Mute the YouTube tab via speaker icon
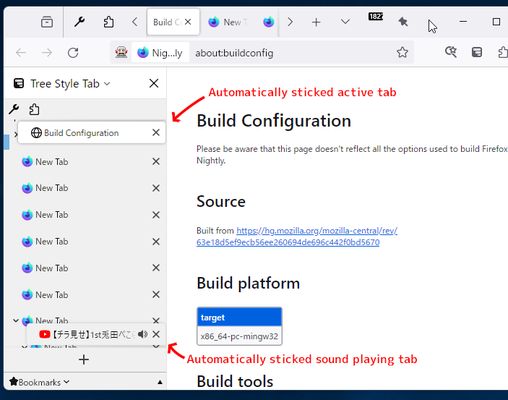 coord(143,334)
